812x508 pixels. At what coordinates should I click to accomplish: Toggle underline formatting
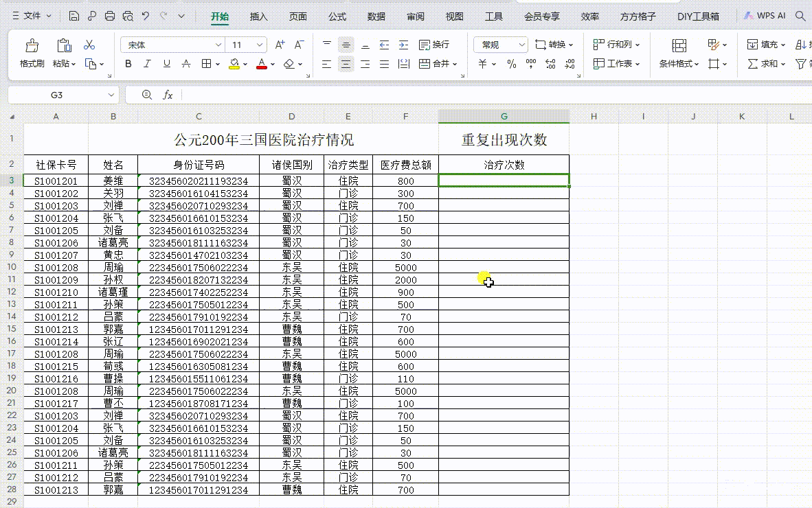[x=167, y=64]
